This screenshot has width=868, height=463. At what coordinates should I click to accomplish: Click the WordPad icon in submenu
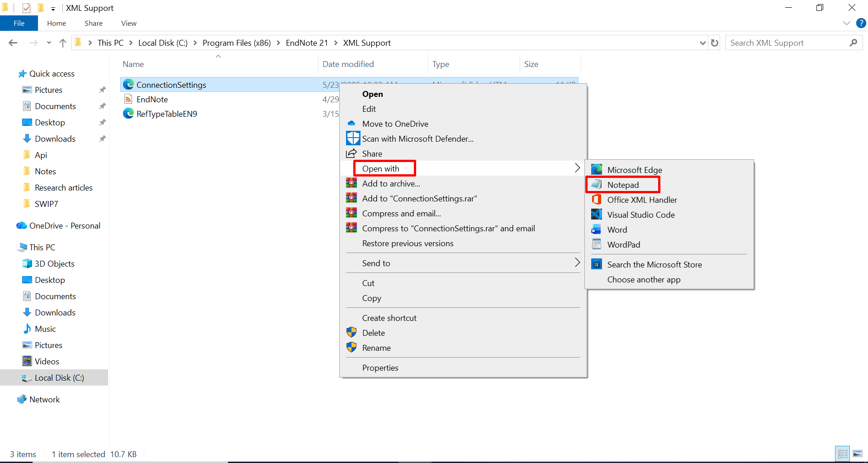(x=597, y=244)
